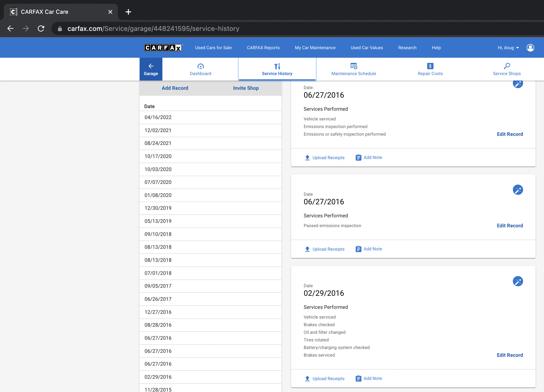Image resolution: width=544 pixels, height=392 pixels.
Task: Open CARFAX Reports menu
Action: (263, 48)
